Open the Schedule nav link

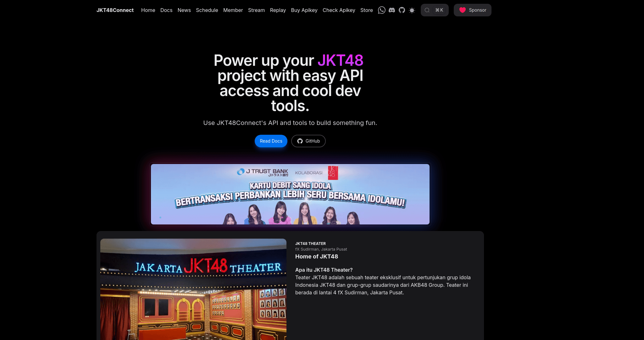pyautogui.click(x=207, y=10)
